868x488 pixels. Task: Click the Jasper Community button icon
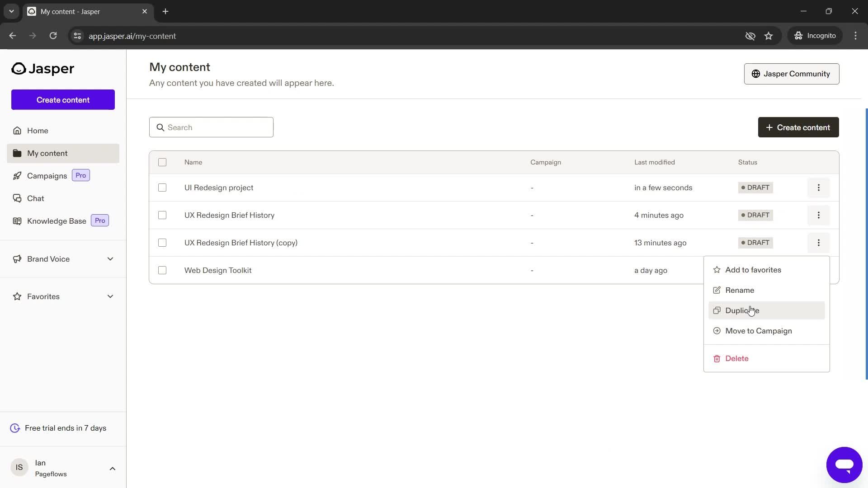tap(756, 73)
